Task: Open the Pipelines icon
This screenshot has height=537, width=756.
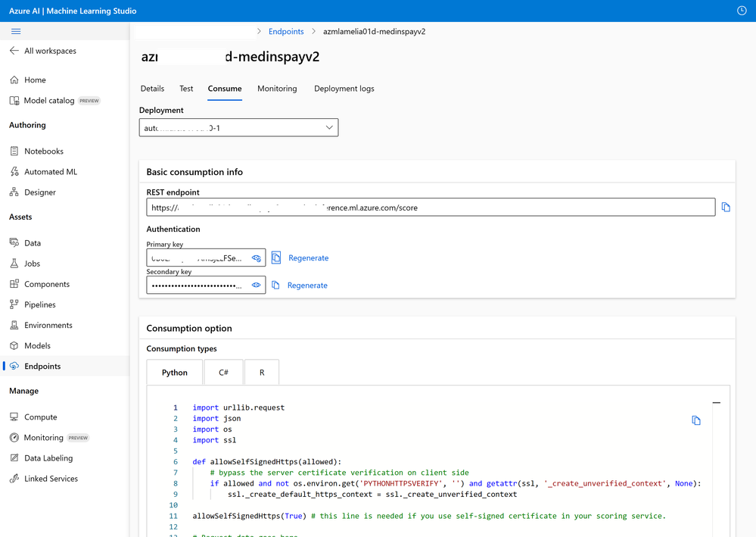Action: (14, 304)
